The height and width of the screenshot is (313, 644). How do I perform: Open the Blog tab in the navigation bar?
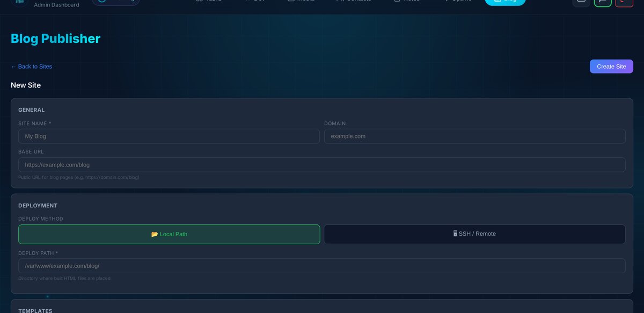[x=505, y=2]
